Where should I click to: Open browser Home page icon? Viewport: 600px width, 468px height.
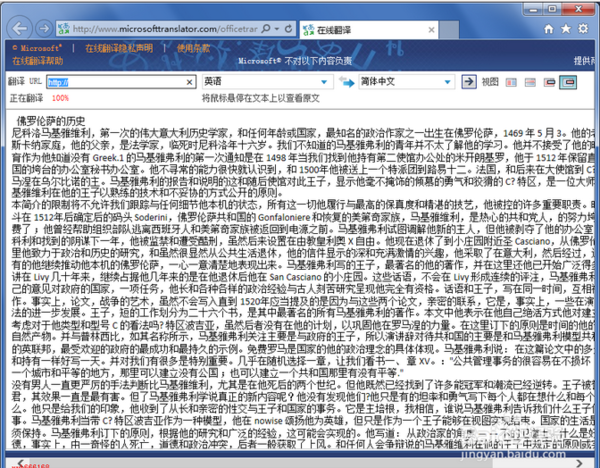pos(549,29)
